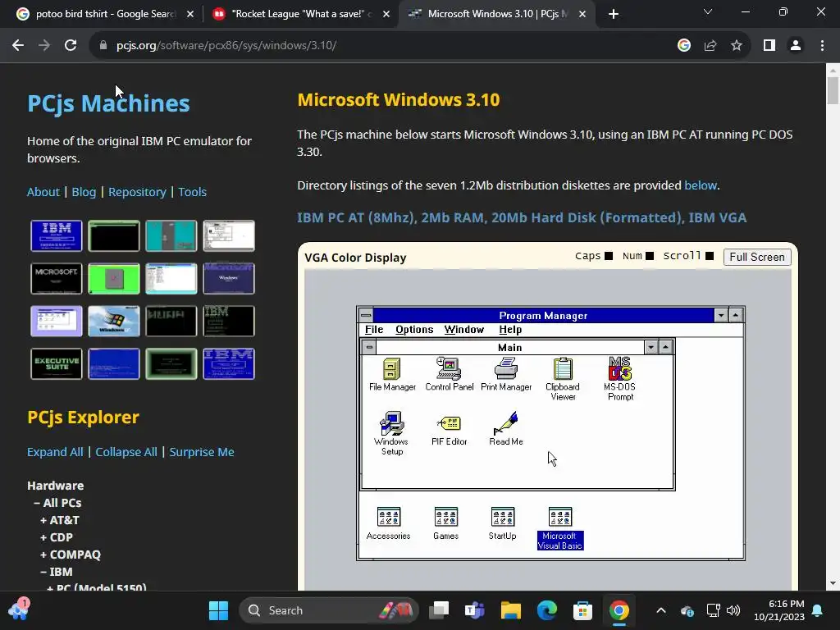Click the Full Screen button
Image resolution: width=840 pixels, height=630 pixels.
click(x=757, y=257)
